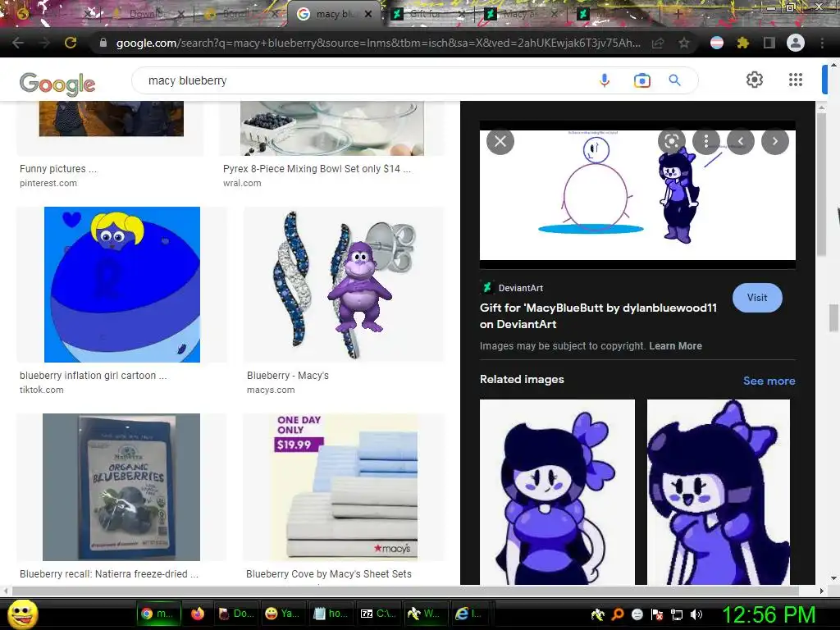Viewport: 840px width, 630px height.
Task: Click 'Funny pictures ...' result caption
Action: 58,169
